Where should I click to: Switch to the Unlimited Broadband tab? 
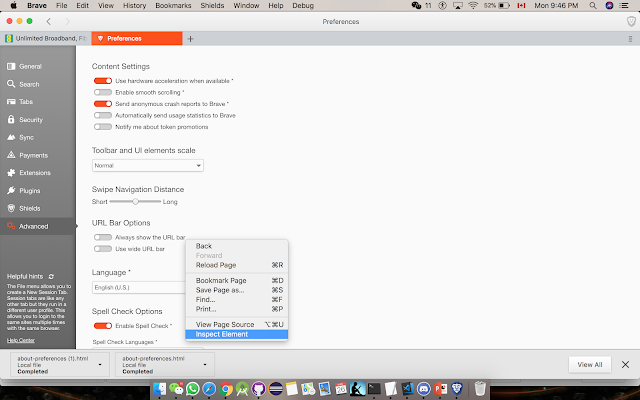click(x=46, y=38)
